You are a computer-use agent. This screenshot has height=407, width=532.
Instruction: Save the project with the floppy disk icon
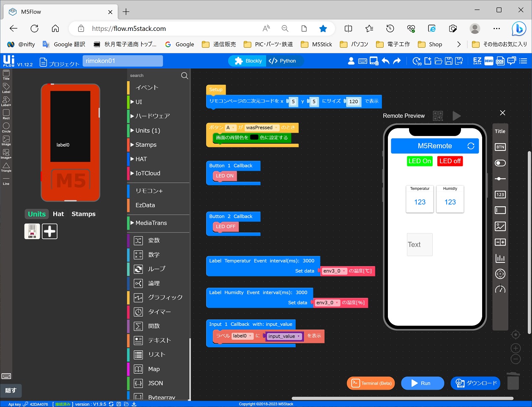(449, 61)
